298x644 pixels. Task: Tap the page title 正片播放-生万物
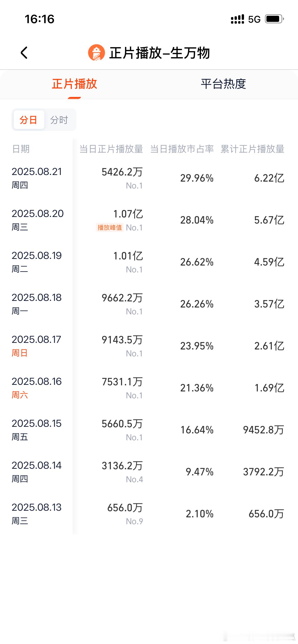click(159, 53)
